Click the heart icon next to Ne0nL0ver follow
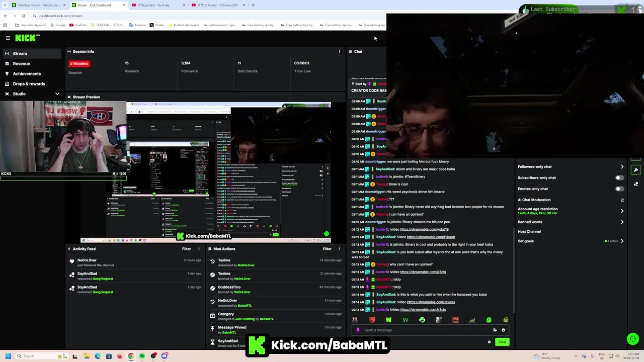 coord(72,261)
